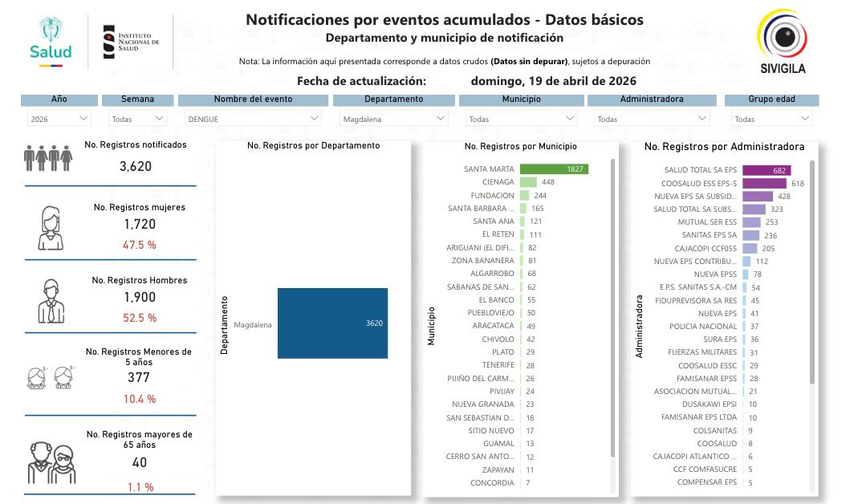858x504 pixels.
Task: Click the woman silhouette icon
Action: coord(50,229)
